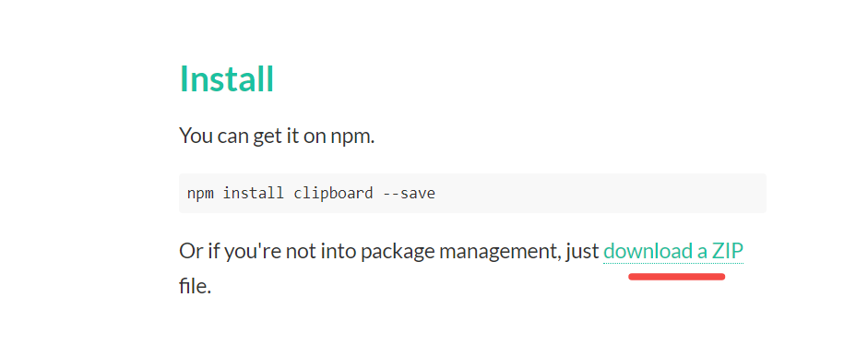Click the word "npm." ending the first sentence
868x345 pixels.
click(x=352, y=137)
